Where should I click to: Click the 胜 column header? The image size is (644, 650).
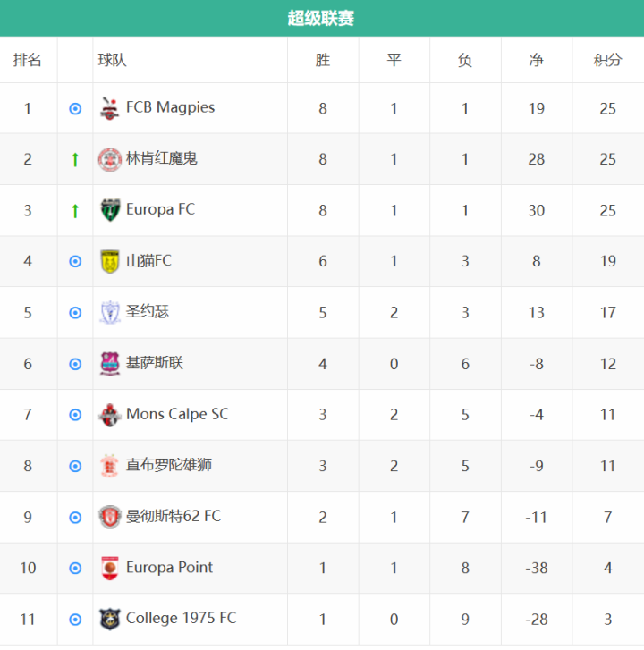pyautogui.click(x=323, y=60)
